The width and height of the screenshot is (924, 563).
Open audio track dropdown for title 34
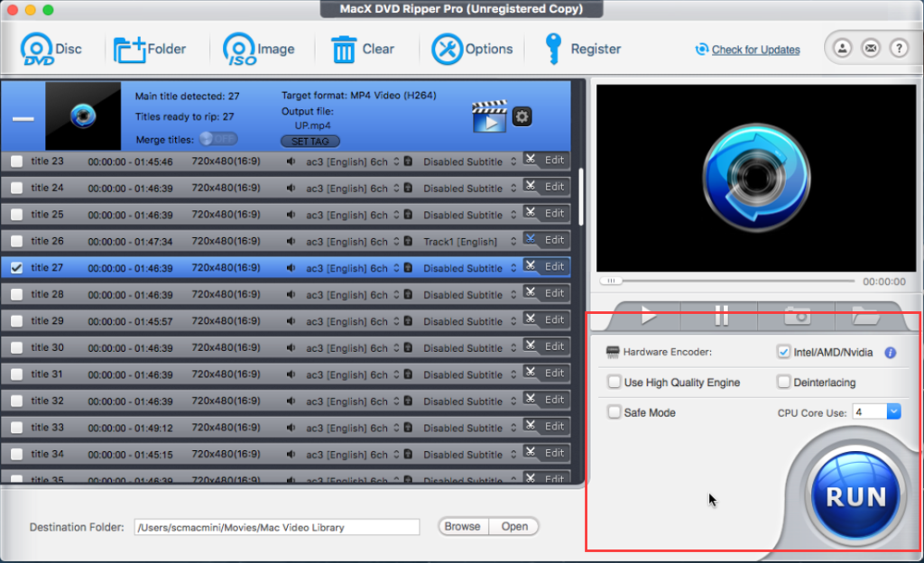397,455
